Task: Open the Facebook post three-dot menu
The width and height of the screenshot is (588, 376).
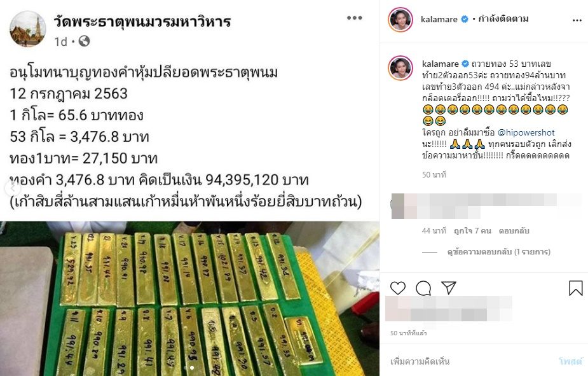Action: click(x=354, y=18)
